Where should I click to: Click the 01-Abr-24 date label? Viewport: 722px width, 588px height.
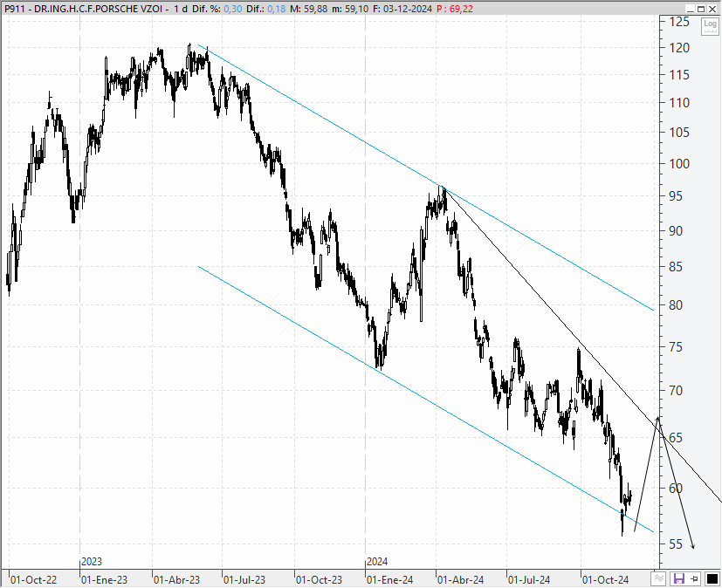pos(460,580)
